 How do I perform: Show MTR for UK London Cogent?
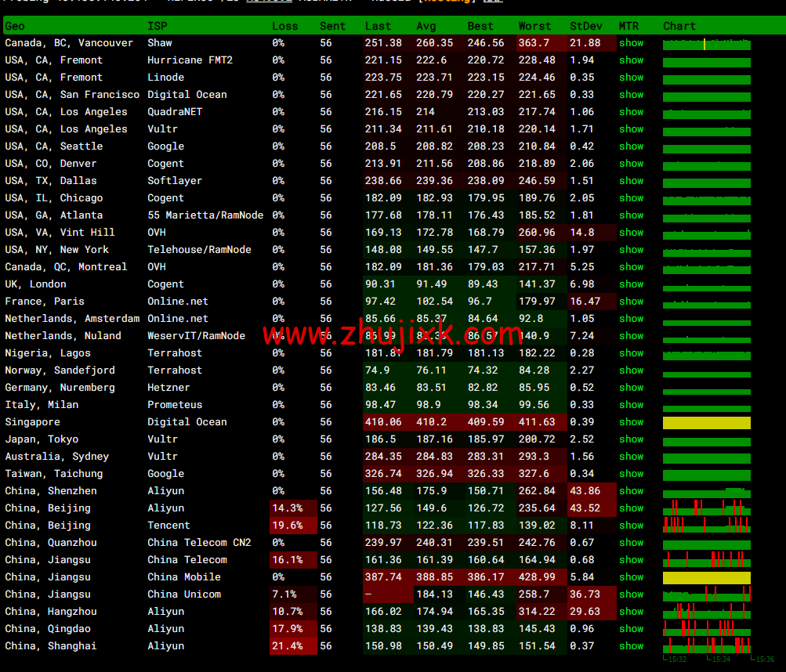[x=631, y=284]
